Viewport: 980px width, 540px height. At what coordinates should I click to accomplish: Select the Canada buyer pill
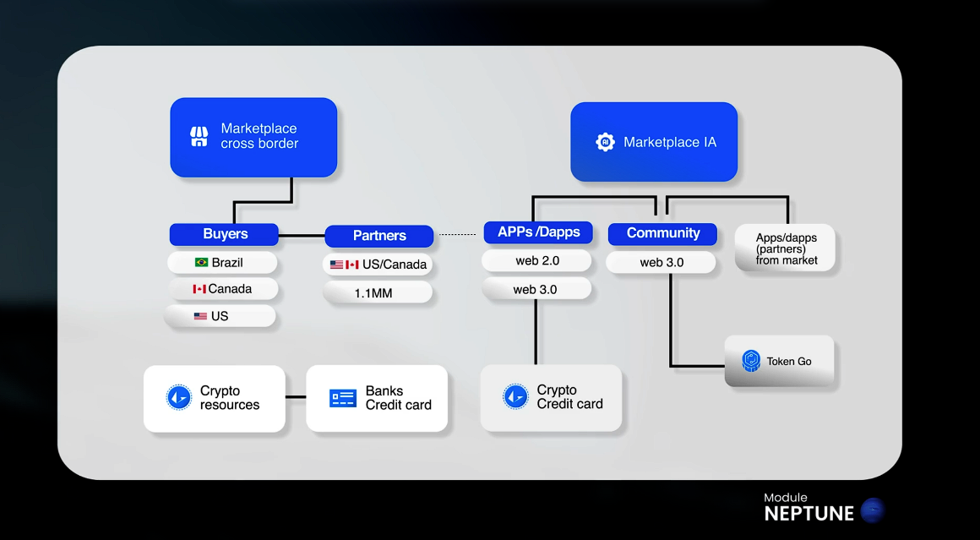pos(223,289)
